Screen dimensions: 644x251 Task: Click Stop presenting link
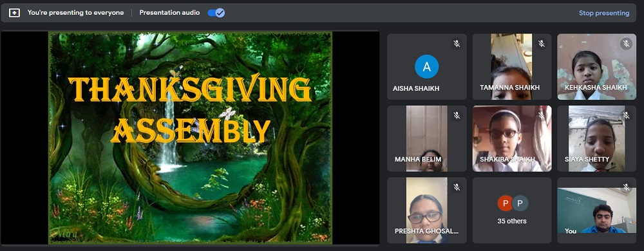(604, 13)
